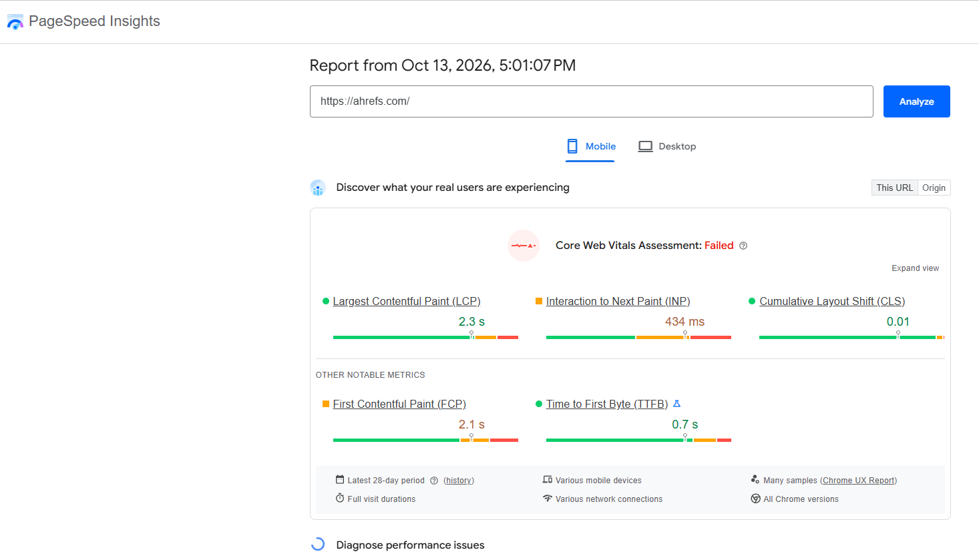Switch to Origin data toggle

point(934,188)
